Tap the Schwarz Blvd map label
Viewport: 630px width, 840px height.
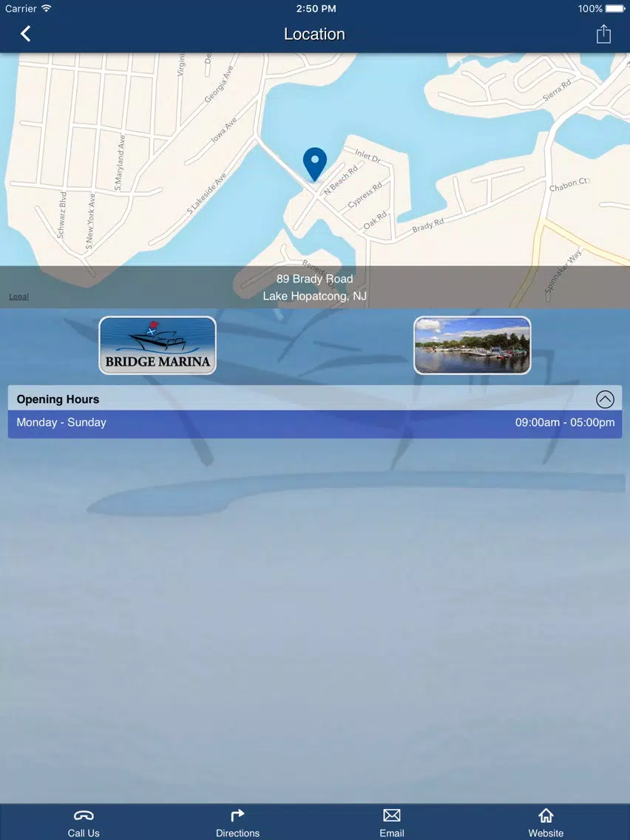[61, 215]
